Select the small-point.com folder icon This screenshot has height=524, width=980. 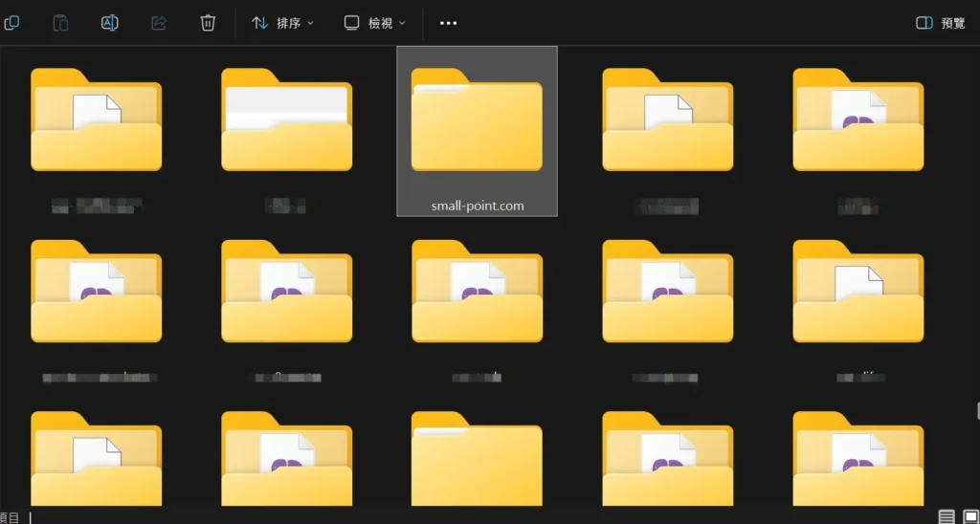pyautogui.click(x=477, y=121)
